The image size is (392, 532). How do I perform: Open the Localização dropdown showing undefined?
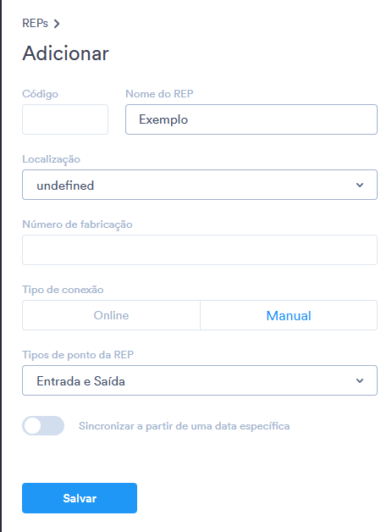click(200, 185)
